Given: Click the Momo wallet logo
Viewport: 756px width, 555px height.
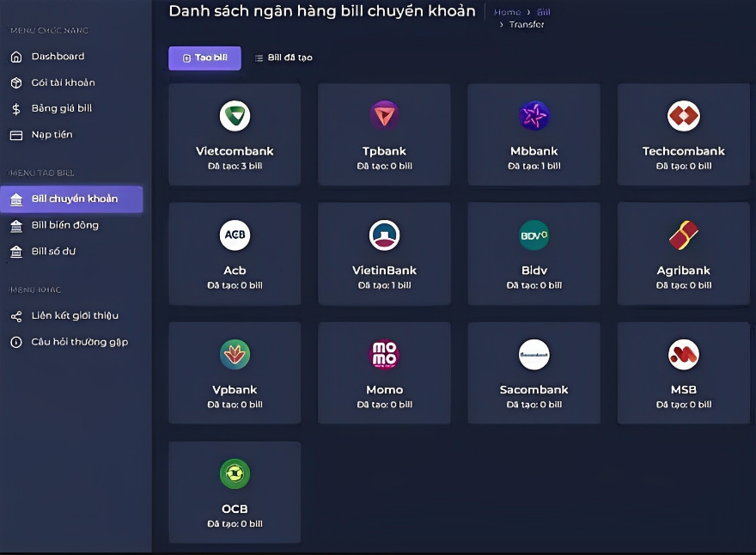Looking at the screenshot, I should point(384,355).
